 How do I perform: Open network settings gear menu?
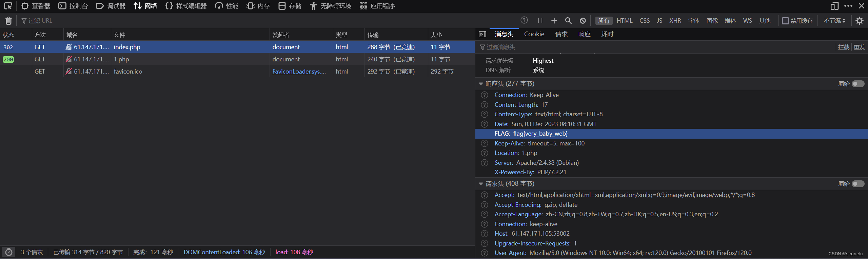point(859,21)
